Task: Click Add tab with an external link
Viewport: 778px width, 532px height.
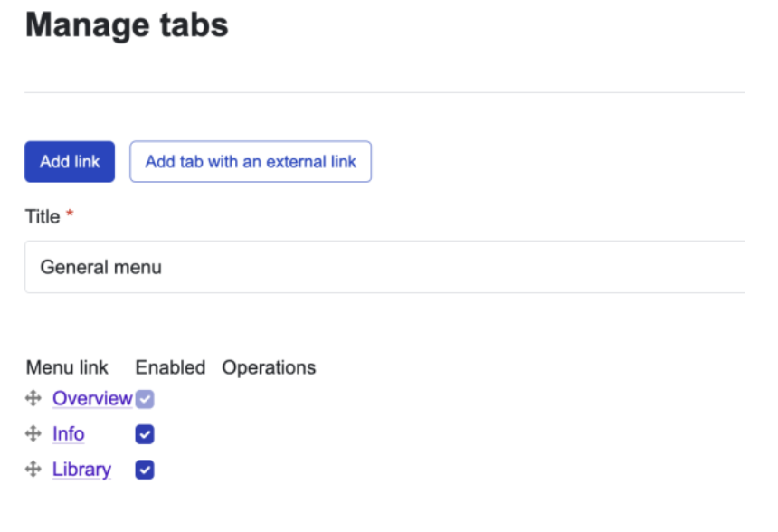Action: click(x=251, y=162)
